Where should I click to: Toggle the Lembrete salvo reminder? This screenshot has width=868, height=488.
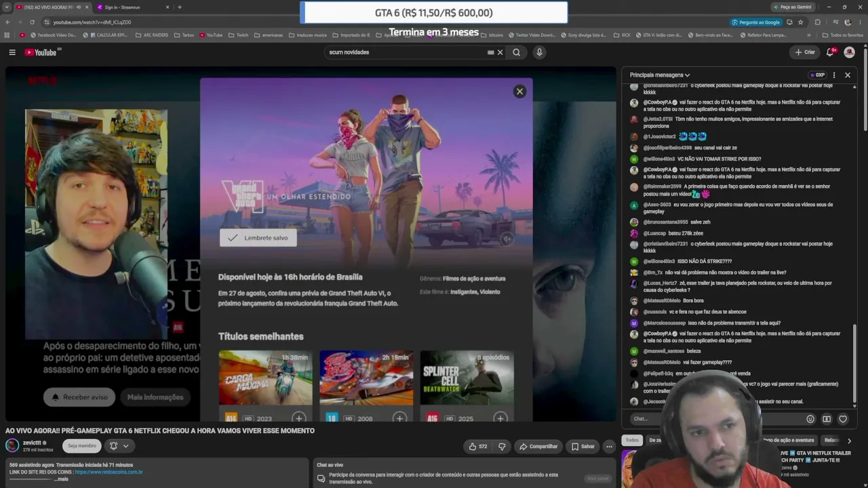(x=258, y=238)
